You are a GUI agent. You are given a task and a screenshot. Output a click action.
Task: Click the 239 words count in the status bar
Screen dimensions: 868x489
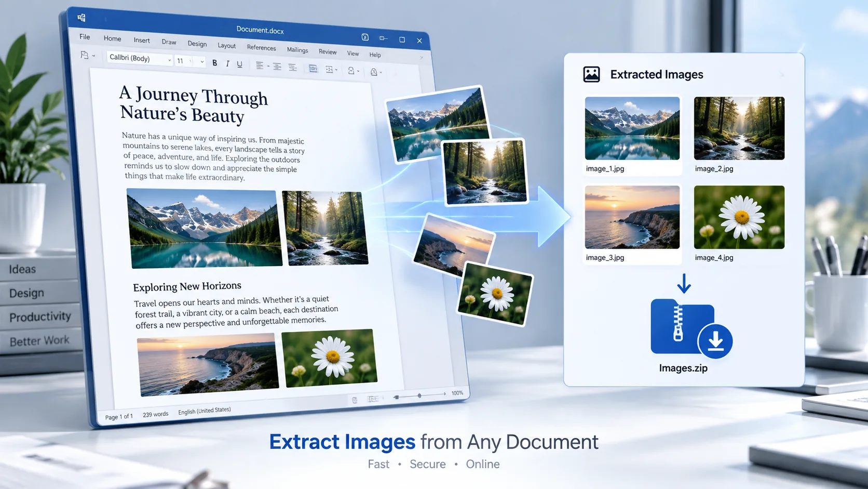[x=156, y=414]
